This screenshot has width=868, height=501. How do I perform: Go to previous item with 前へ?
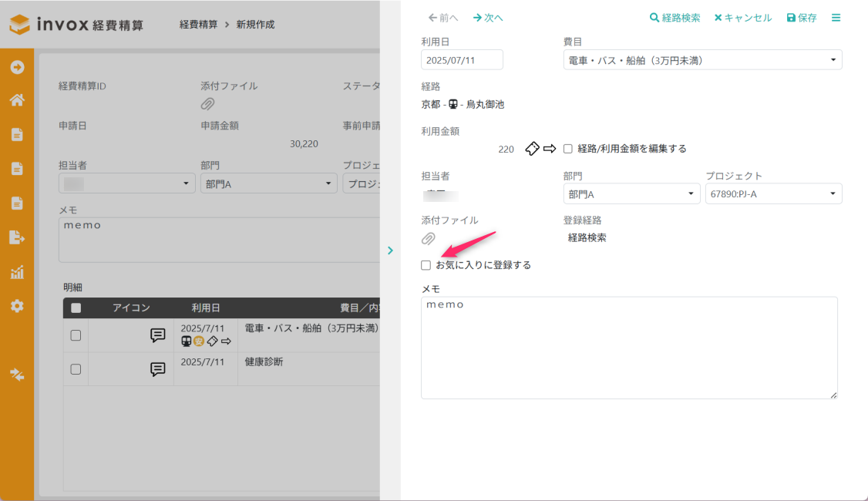point(442,18)
